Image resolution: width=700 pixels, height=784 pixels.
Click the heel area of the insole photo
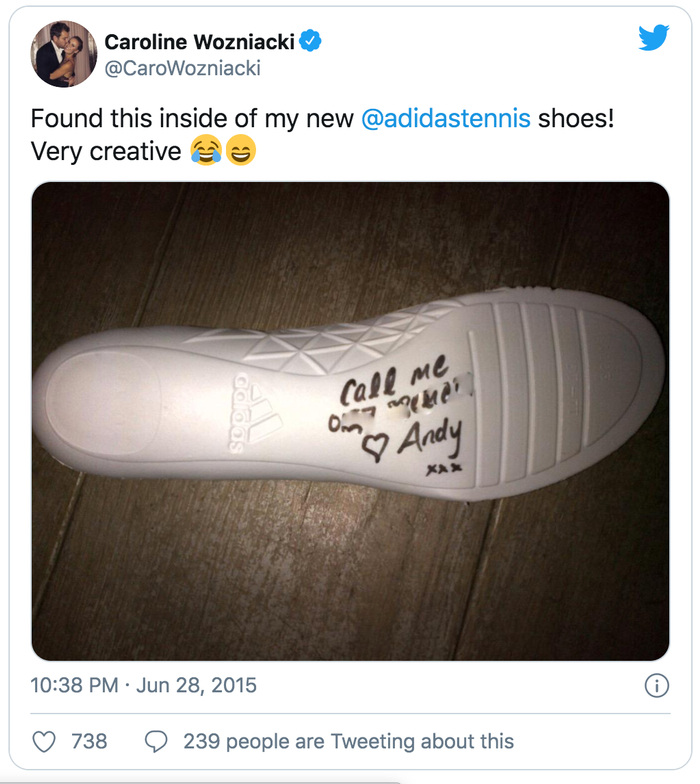point(110,412)
